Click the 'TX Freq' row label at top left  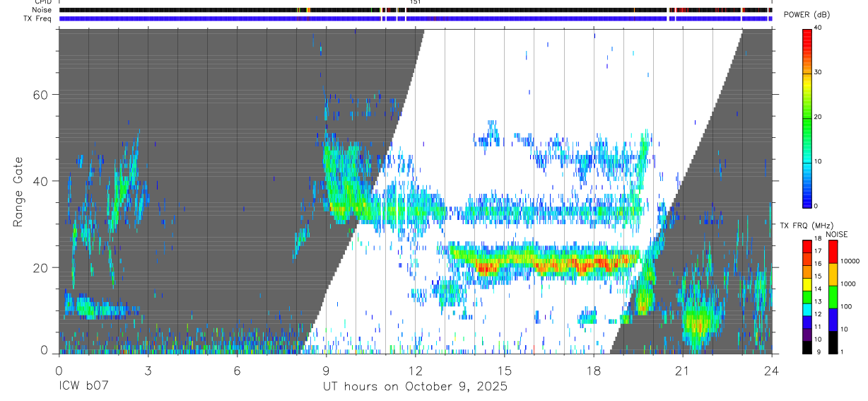tap(38, 18)
